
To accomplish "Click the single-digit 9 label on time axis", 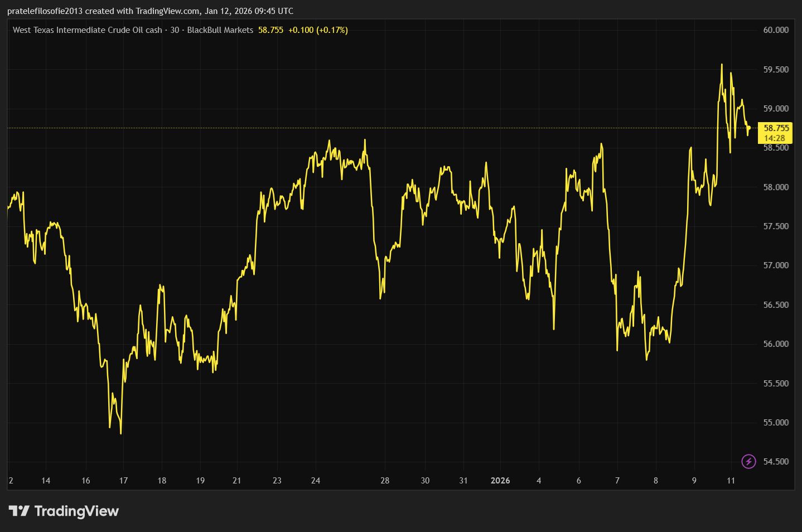I will (694, 481).
